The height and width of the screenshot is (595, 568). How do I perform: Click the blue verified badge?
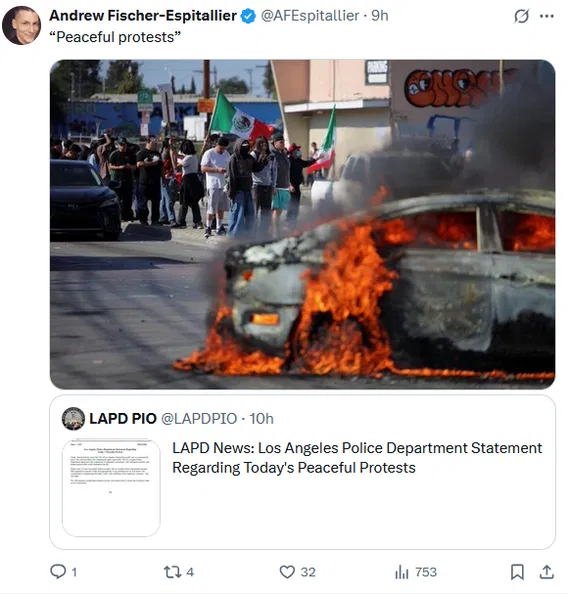(x=249, y=16)
